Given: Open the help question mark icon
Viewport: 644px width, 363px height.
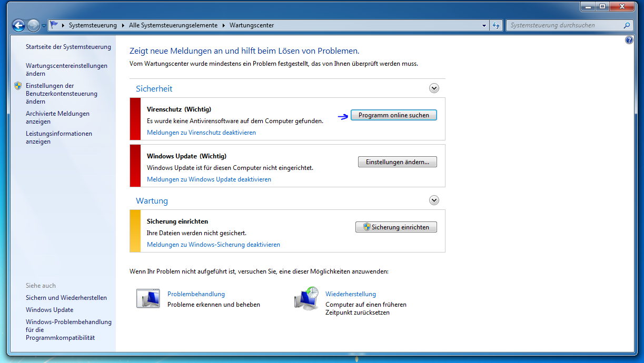Looking at the screenshot, I should click(x=629, y=40).
